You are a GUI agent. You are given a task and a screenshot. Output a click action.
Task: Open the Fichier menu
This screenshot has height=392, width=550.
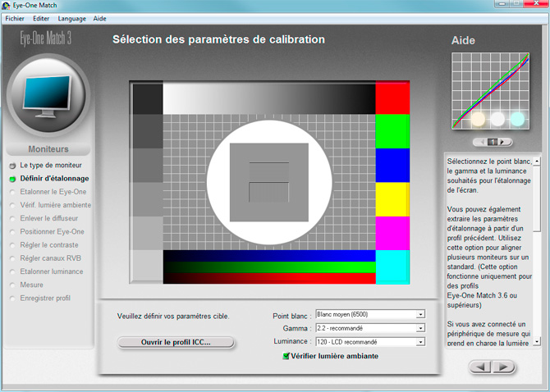click(x=15, y=19)
